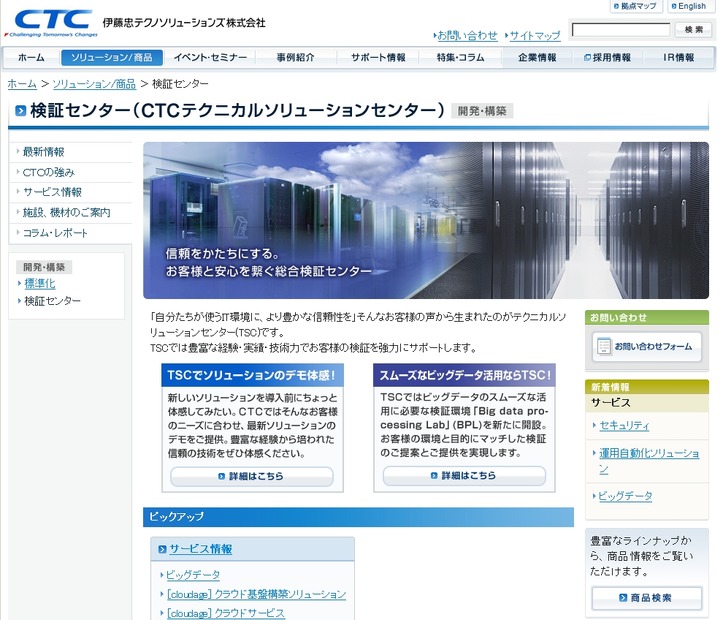
Task: Click the 開発・構築 tag beside the title
Action: click(482, 111)
